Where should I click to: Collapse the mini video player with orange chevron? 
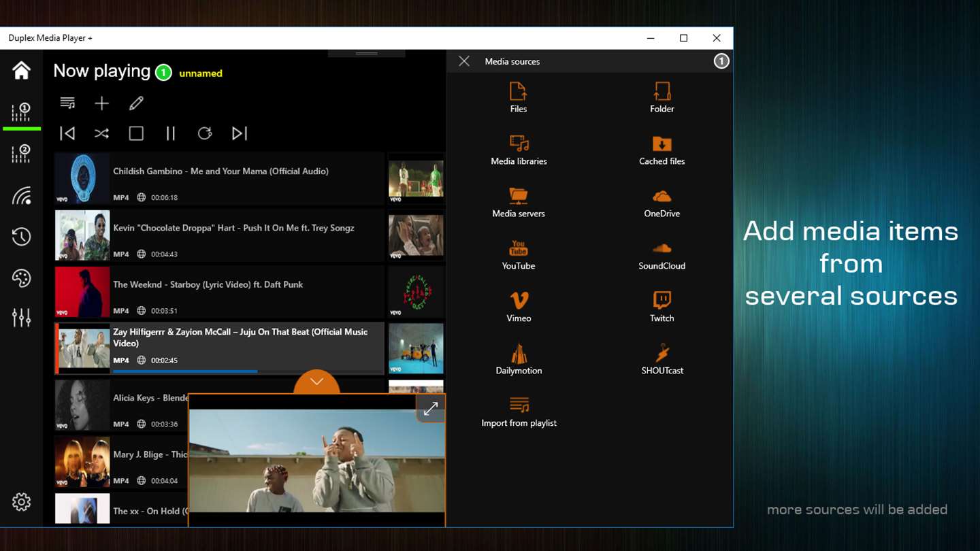click(x=316, y=382)
